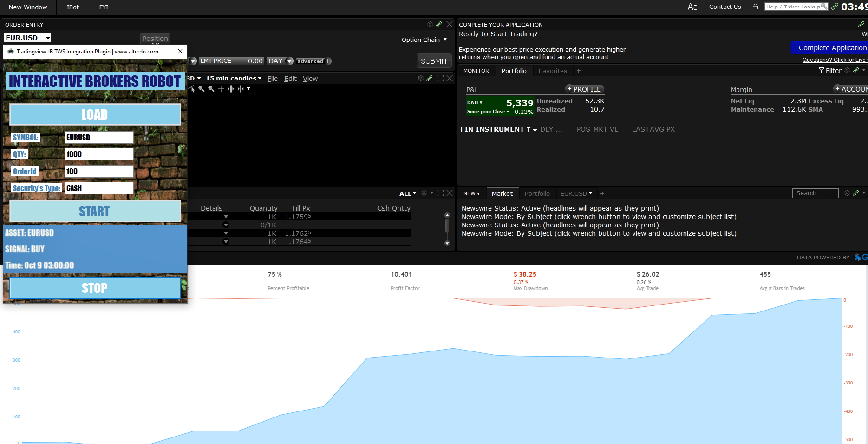Viewport: 868px width, 444px height.
Task: Switch to the Favorites tab in Monitor
Action: coord(553,71)
